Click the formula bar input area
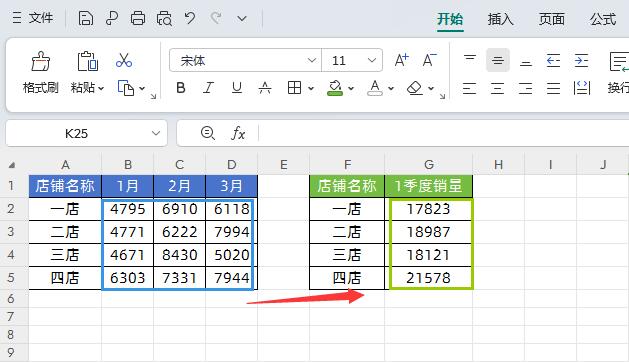 click(x=444, y=133)
